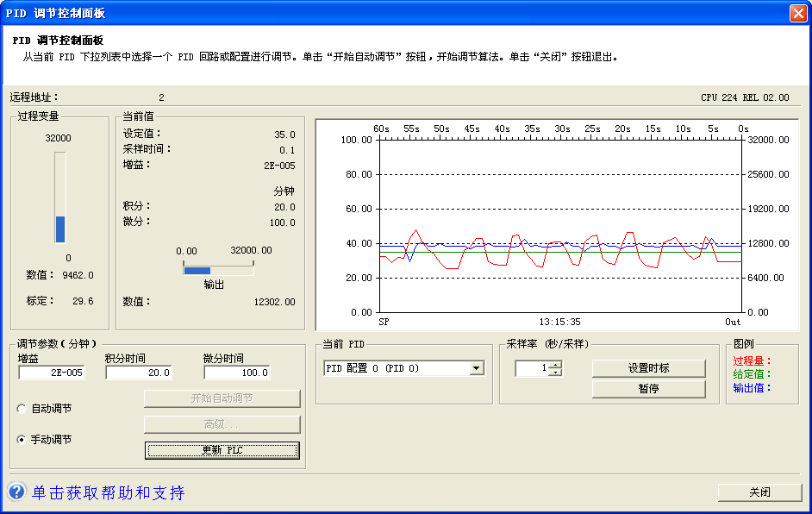812x514 pixels.
Task: Click the red 过程量 legend entry
Action: pyautogui.click(x=752, y=361)
